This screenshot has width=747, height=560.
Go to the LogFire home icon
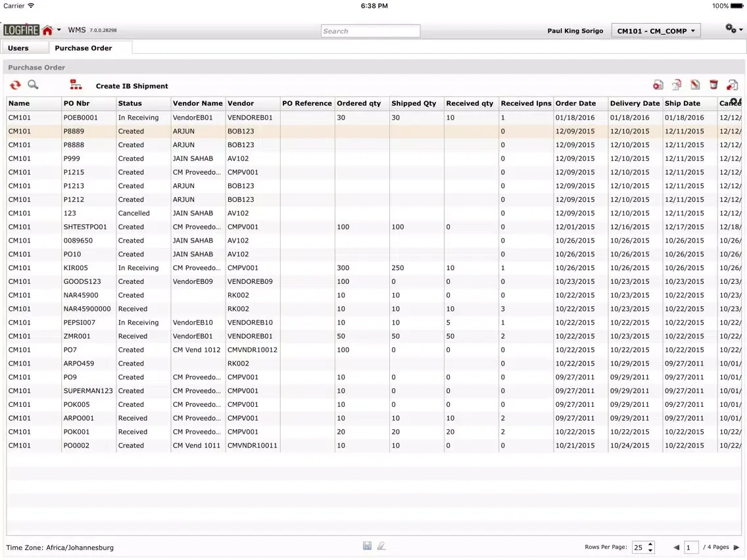[47, 30]
